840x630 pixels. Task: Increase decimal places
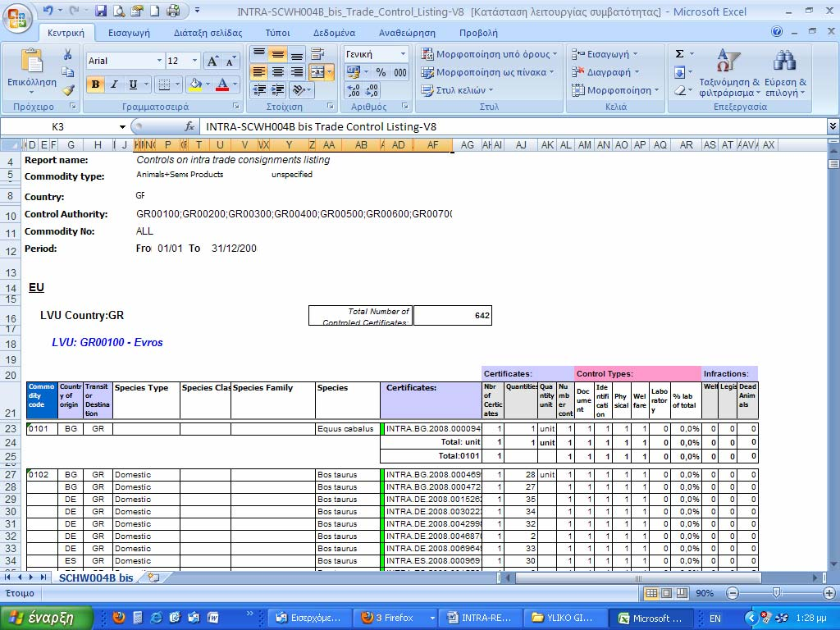click(354, 90)
